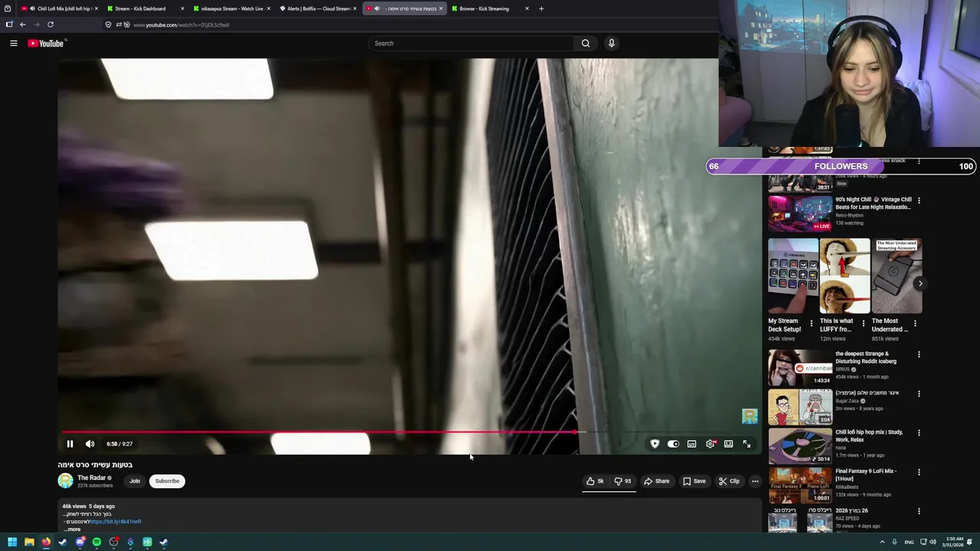The height and width of the screenshot is (551, 980).
Task: Click the shield play icon in player controls
Action: (x=655, y=444)
